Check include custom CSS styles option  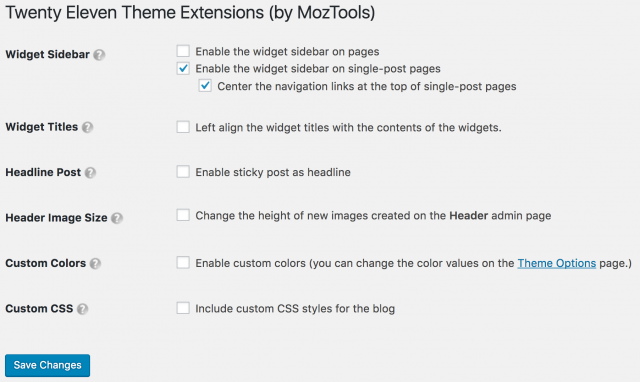point(183,308)
